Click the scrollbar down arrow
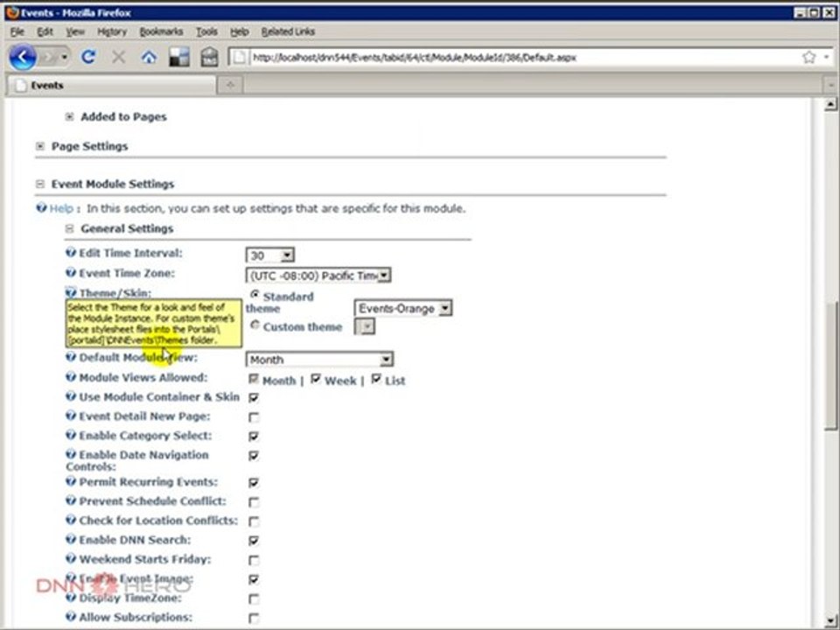The image size is (840, 630). point(830,619)
